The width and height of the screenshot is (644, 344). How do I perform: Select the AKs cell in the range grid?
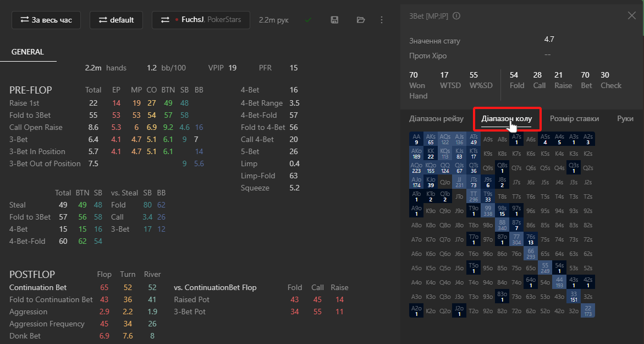click(x=431, y=139)
